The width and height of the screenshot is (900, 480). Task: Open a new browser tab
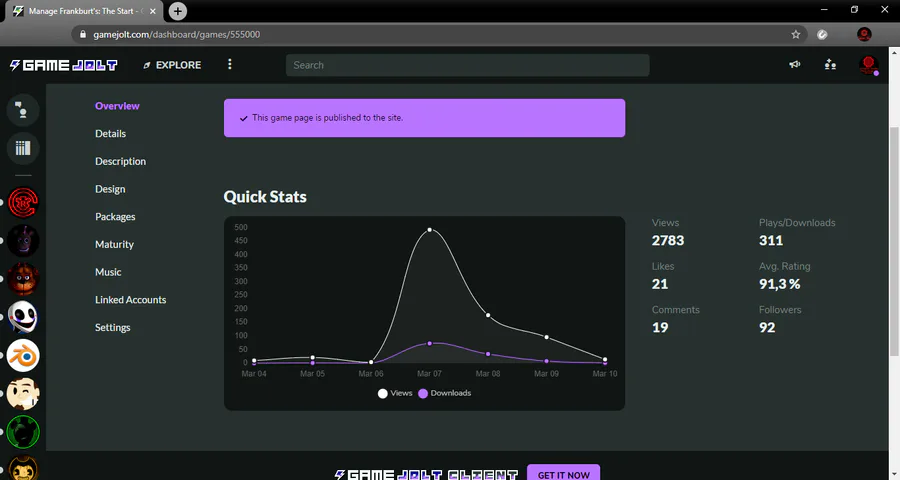(x=177, y=11)
